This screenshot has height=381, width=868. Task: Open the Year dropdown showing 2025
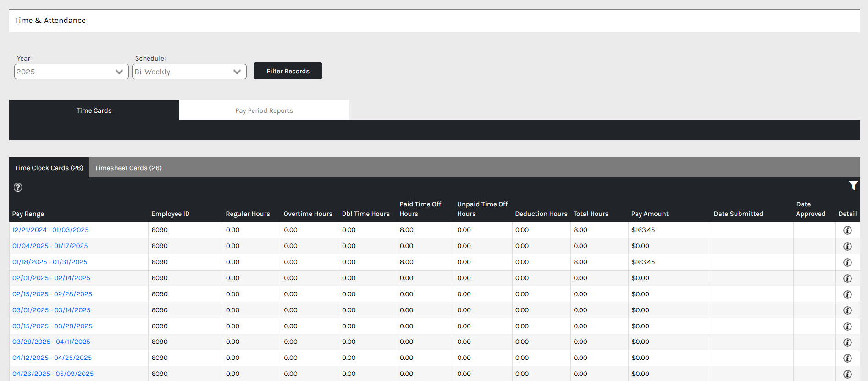(72, 72)
